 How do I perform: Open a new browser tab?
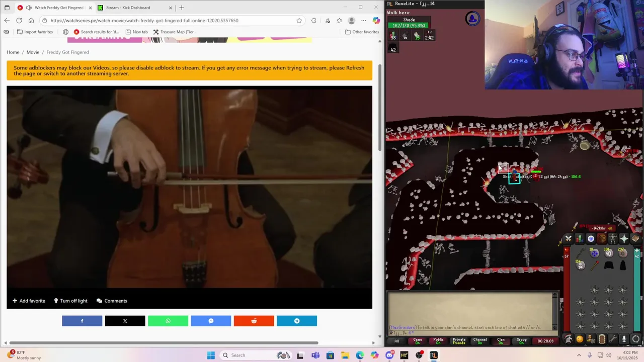tap(182, 8)
